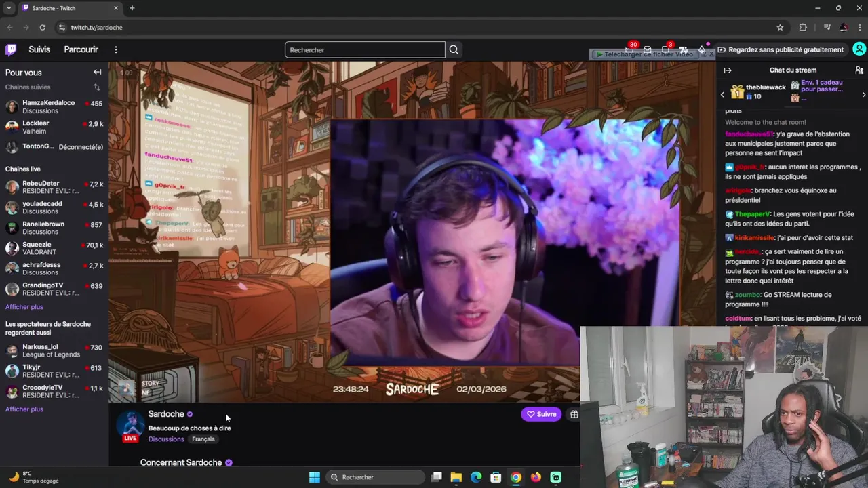Open the weather widget on taskbar
868x488 pixels.
(34, 477)
